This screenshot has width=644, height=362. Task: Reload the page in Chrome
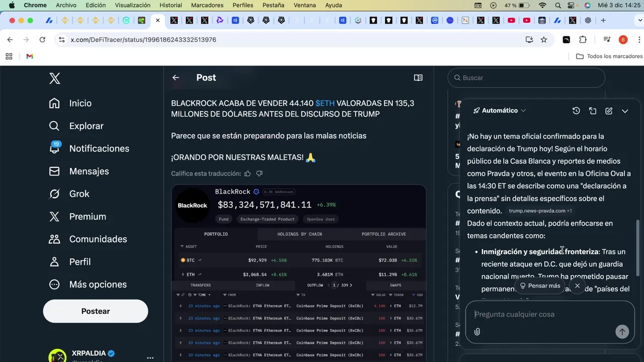tap(42, 40)
